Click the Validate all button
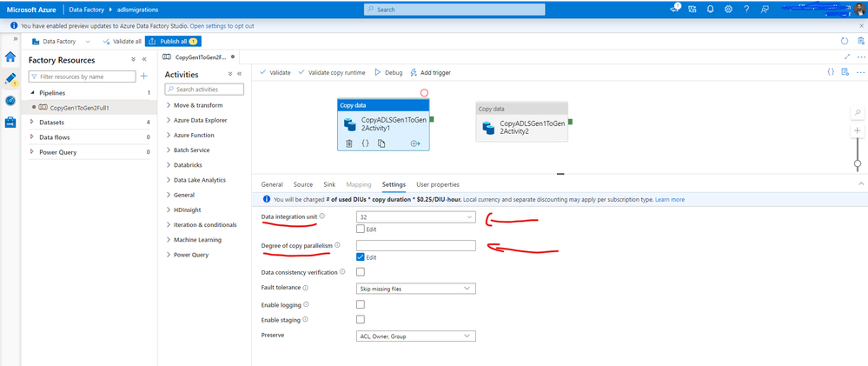Image resolution: width=868 pixels, height=366 pixels. [x=123, y=42]
